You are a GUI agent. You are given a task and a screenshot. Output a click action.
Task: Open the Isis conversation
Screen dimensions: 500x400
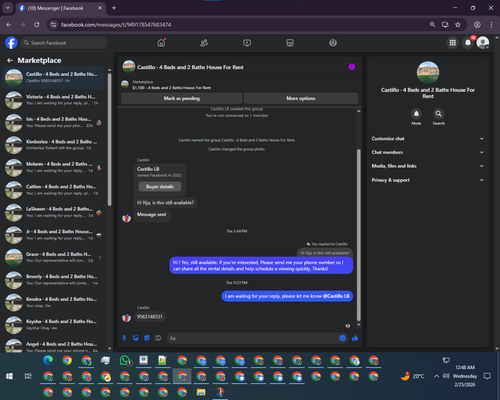53,122
